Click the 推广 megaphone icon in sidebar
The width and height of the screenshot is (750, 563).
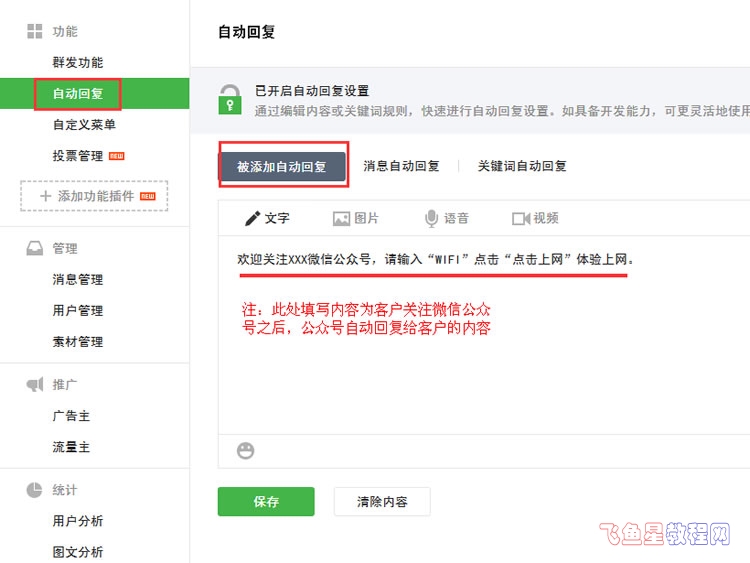pos(35,384)
